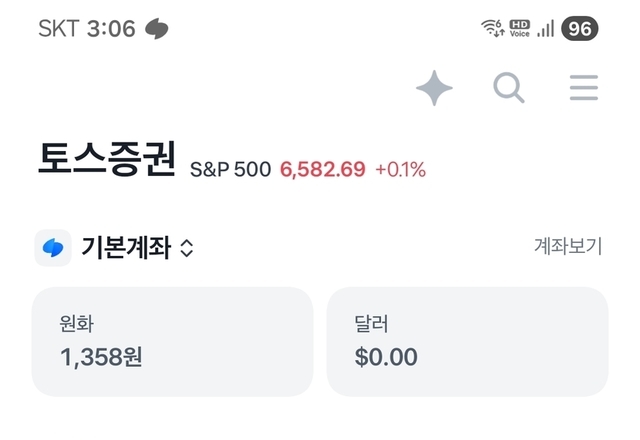Tap the $0.00 dollar balance

pos(386,356)
